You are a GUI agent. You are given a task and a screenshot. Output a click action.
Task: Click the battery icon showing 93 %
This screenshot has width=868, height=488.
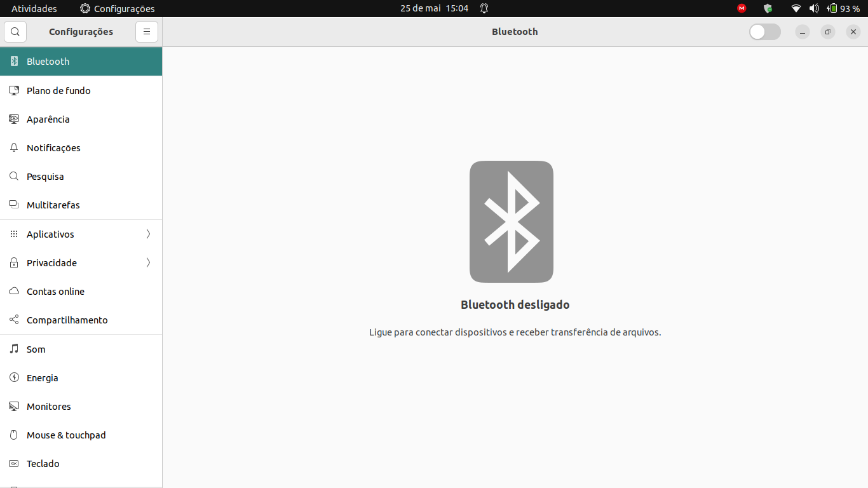[x=832, y=8]
